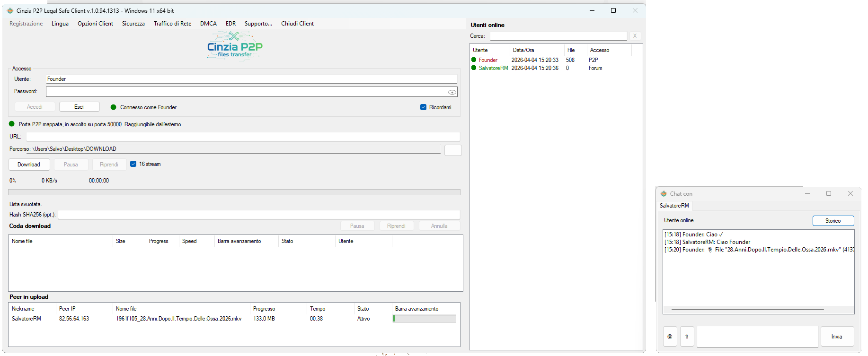
Task: Click the Nickname column header in Peer in upload
Action: pos(32,309)
